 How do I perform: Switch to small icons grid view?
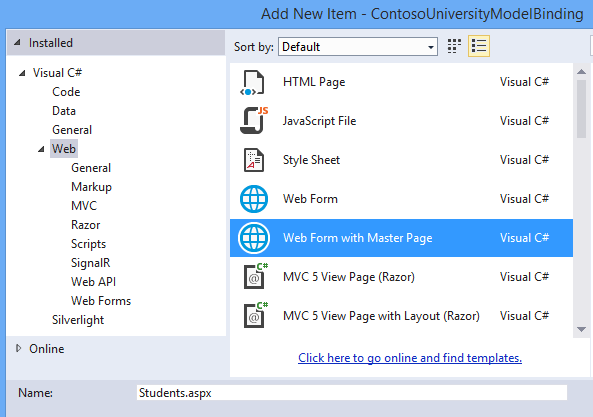(454, 46)
